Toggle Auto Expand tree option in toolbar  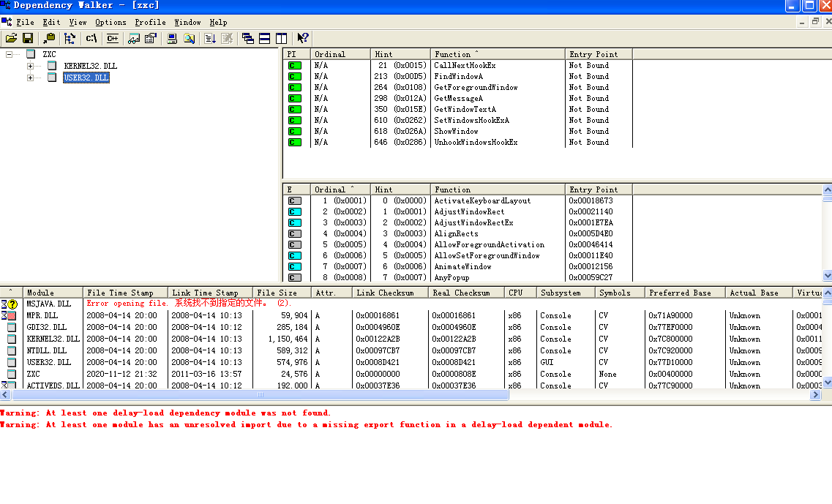click(70, 38)
